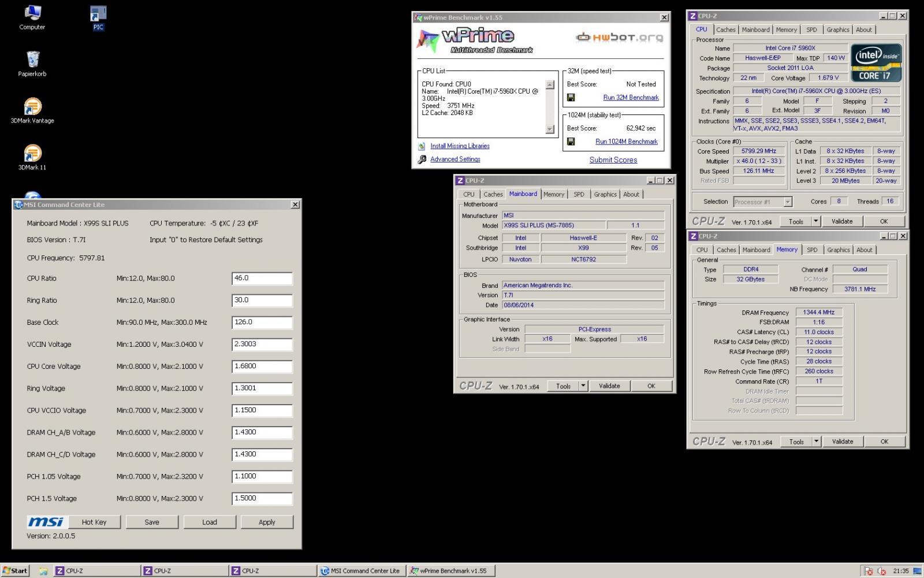Launch the 3DMark Vantage desktop shortcut
The image size is (924, 578).
[32, 110]
